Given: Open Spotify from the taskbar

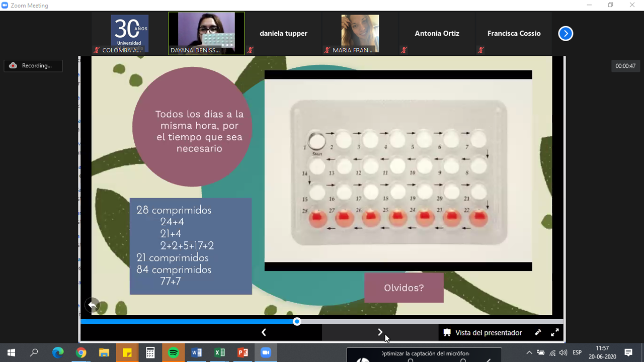Looking at the screenshot, I should coord(173,352).
